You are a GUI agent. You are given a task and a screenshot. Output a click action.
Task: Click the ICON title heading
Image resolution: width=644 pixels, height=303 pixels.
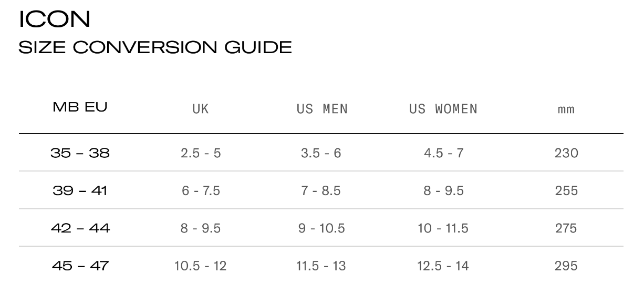click(55, 19)
